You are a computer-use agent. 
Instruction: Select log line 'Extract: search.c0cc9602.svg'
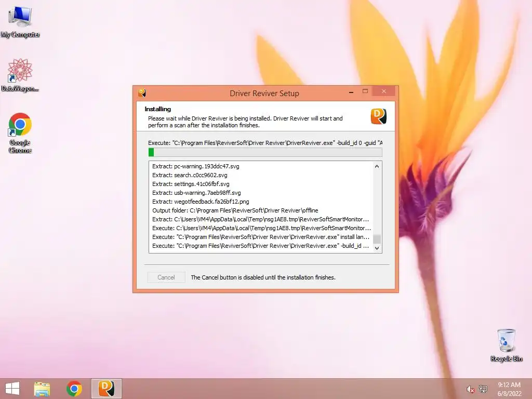click(x=190, y=175)
